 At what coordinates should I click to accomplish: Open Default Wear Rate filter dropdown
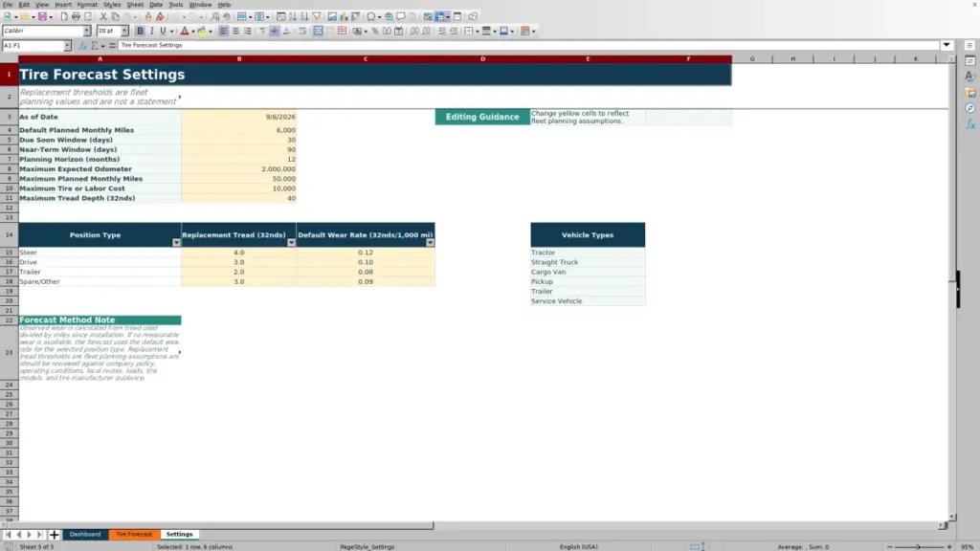(x=430, y=242)
